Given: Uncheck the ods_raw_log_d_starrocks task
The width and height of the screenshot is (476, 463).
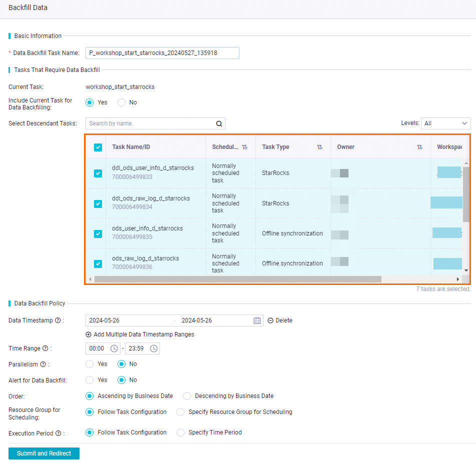Looking at the screenshot, I should 98,264.
